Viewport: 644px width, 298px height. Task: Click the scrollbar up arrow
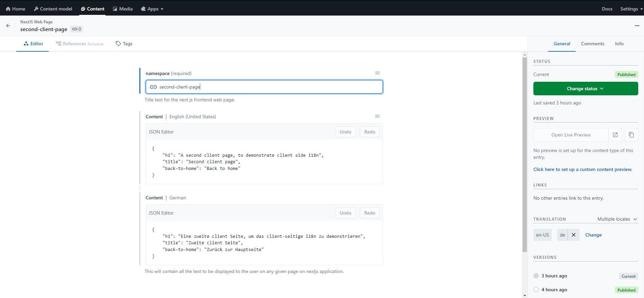525,55
